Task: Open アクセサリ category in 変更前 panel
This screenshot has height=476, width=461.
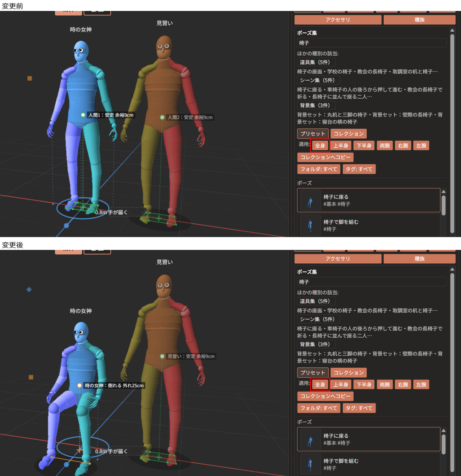Action: (x=338, y=20)
